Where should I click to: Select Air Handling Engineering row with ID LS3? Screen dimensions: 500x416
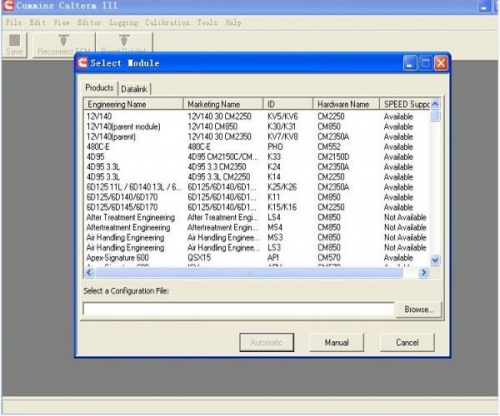[257, 248]
